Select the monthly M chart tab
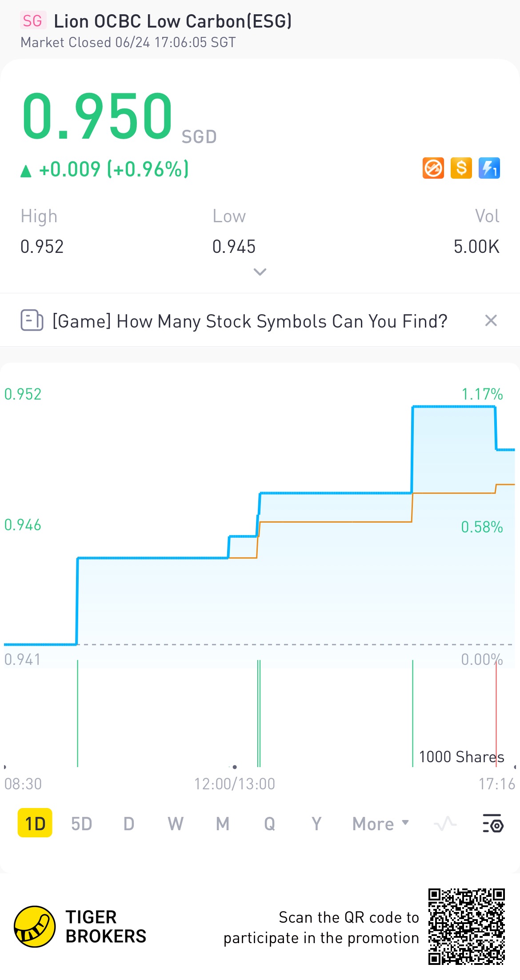Screen dimensions: 520x980 click(223, 824)
